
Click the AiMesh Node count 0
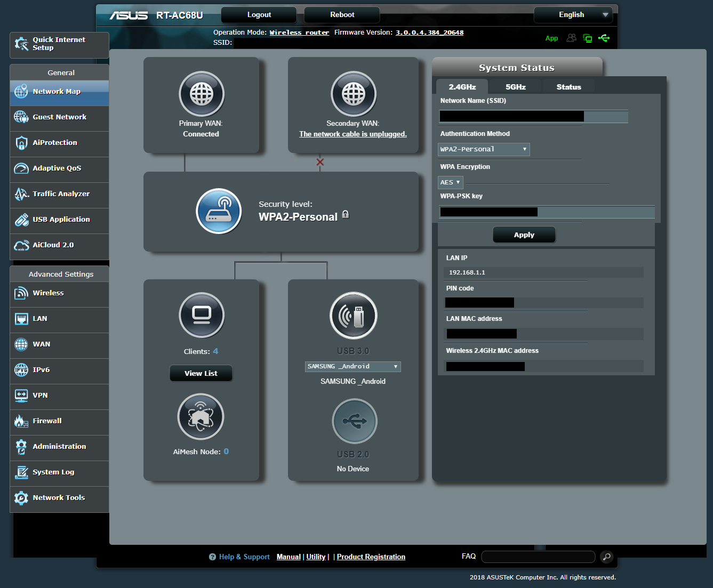(226, 452)
